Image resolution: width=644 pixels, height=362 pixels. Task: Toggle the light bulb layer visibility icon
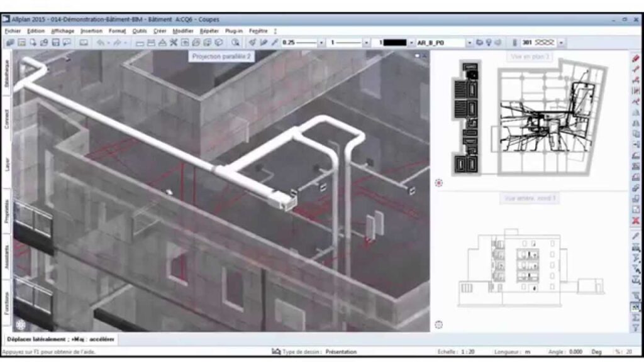coord(488,43)
